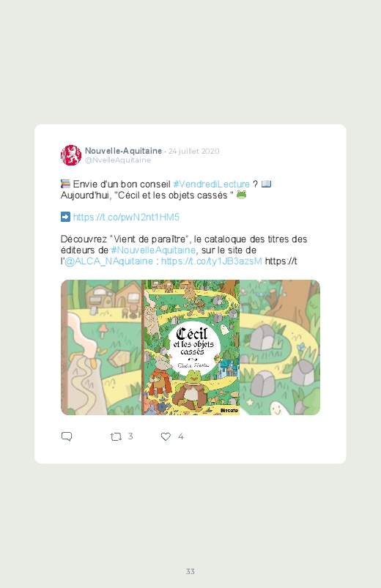Follow the https://t.co/pwN2nt1HM5 link
The width and height of the screenshot is (381, 588).
click(126, 217)
